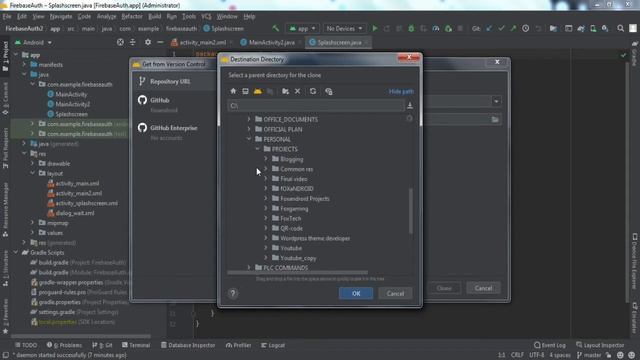
Task: Click the directory tree horizontal scrollbar
Action: (297, 272)
